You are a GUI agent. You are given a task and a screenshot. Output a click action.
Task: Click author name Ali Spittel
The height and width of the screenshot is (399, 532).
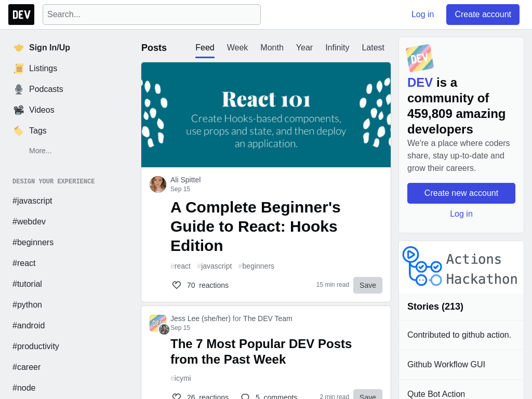point(185,180)
